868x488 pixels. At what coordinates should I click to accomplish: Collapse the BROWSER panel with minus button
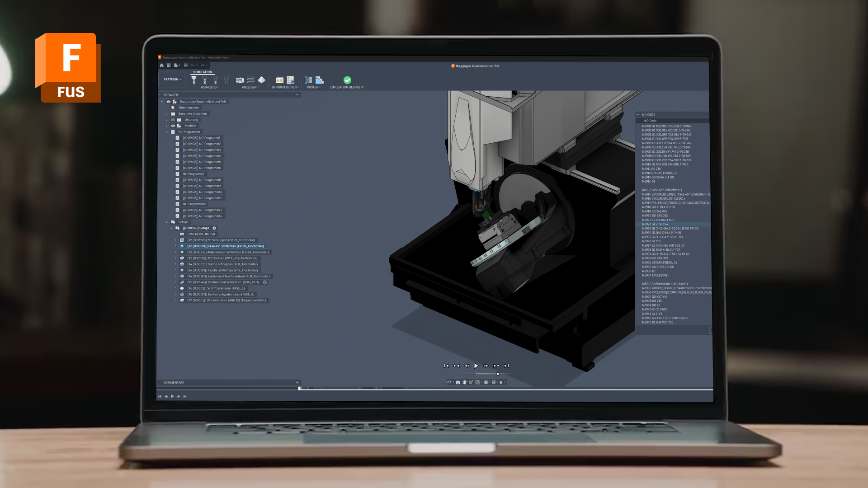[x=297, y=95]
